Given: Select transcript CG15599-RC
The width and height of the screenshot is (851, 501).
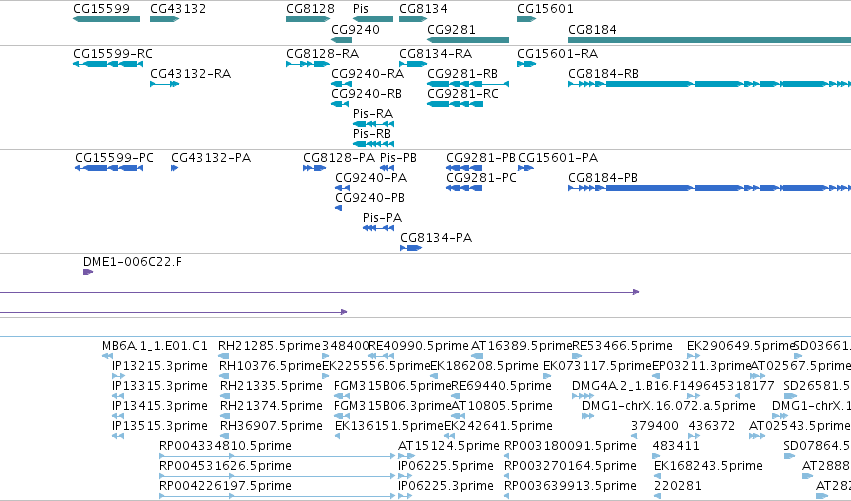Looking at the screenshot, I should [x=107, y=64].
